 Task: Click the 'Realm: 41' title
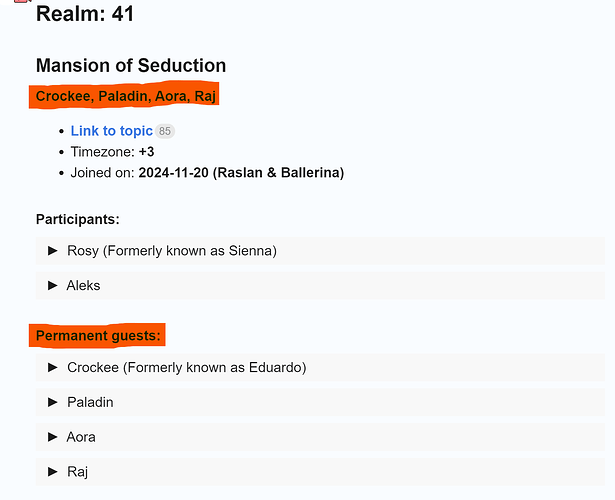click(85, 14)
